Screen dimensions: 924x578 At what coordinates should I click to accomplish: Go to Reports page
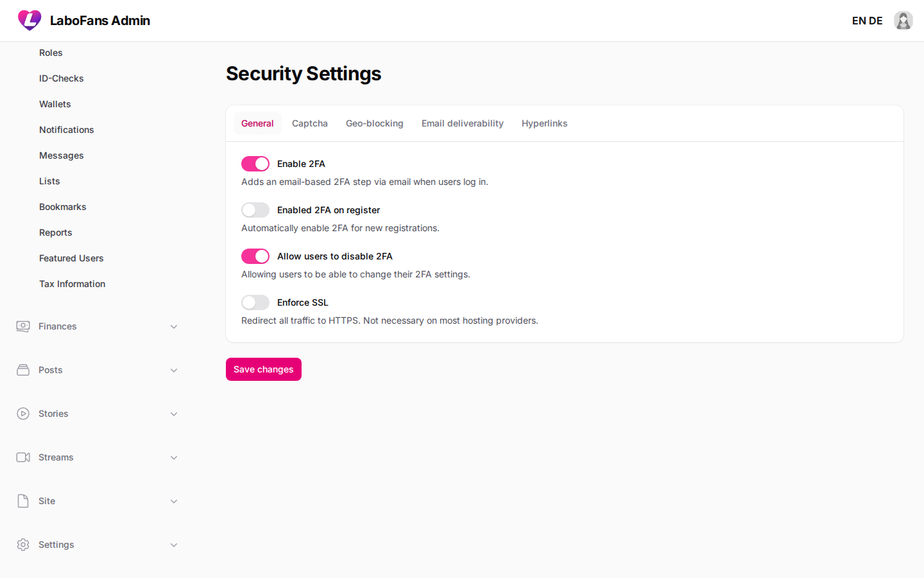56,232
